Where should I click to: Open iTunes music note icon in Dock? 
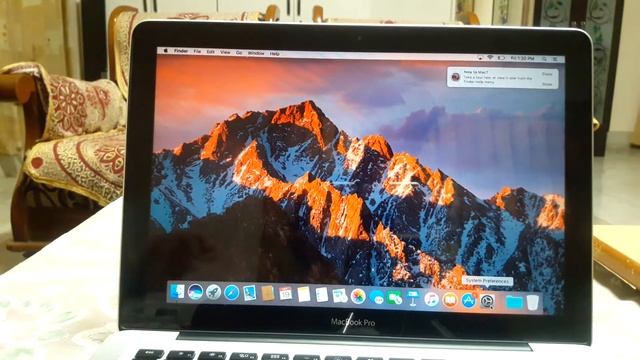click(x=431, y=300)
